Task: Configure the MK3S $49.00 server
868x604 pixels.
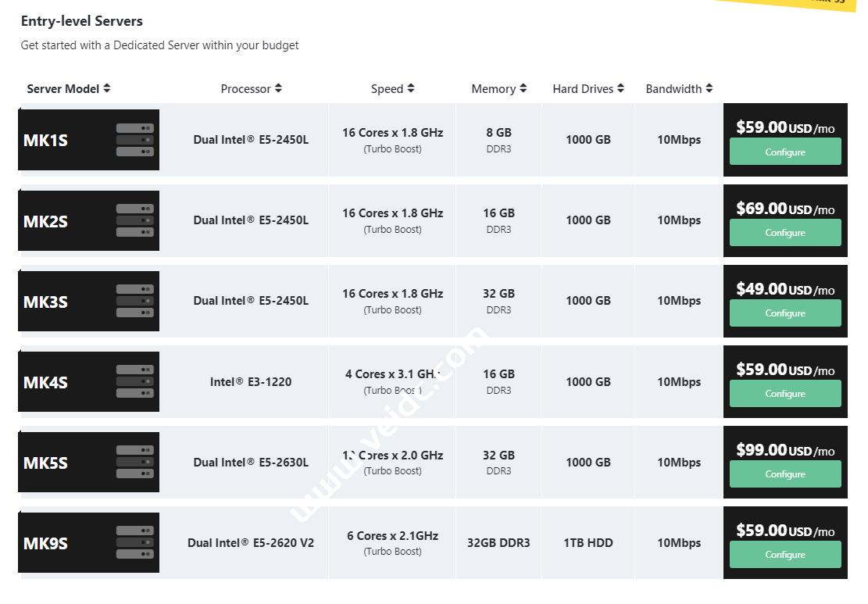Action: coord(784,313)
